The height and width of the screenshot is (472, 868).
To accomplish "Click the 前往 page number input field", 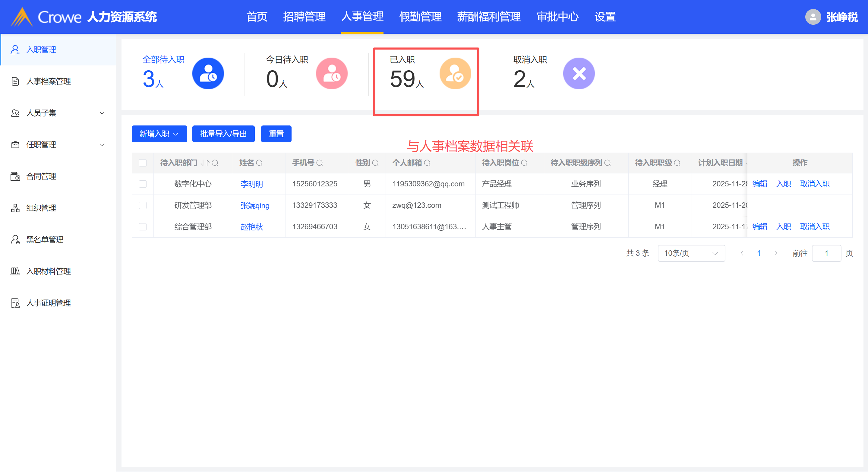I will tap(826, 253).
